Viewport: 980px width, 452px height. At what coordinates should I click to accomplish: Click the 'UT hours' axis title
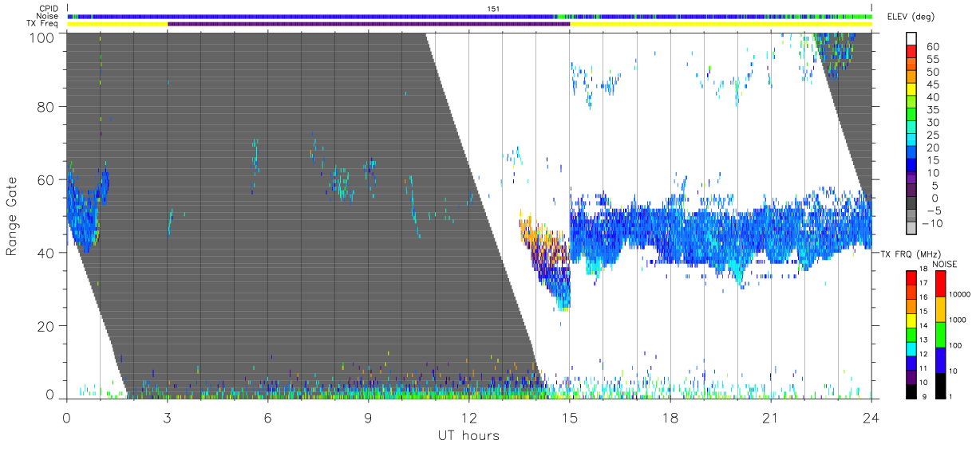468,435
